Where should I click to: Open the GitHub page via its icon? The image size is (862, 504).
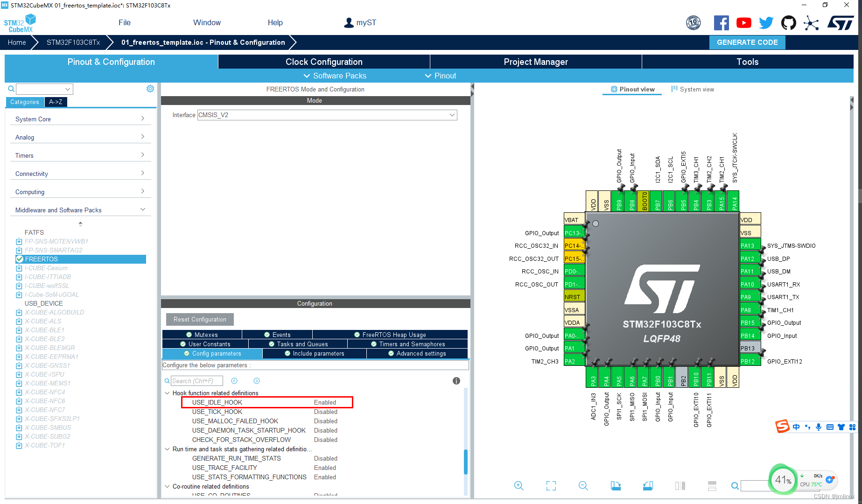[788, 22]
